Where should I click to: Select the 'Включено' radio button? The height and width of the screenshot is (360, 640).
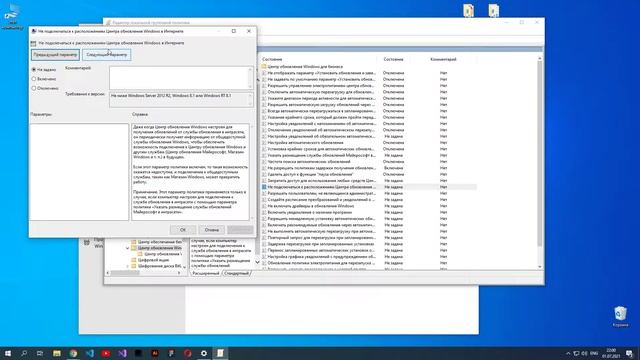pyautogui.click(x=34, y=79)
